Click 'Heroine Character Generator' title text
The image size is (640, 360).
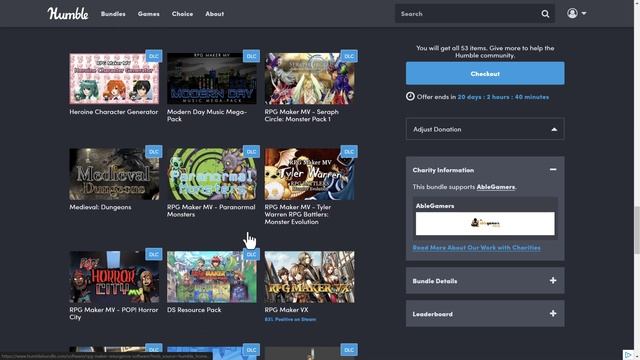113,112
